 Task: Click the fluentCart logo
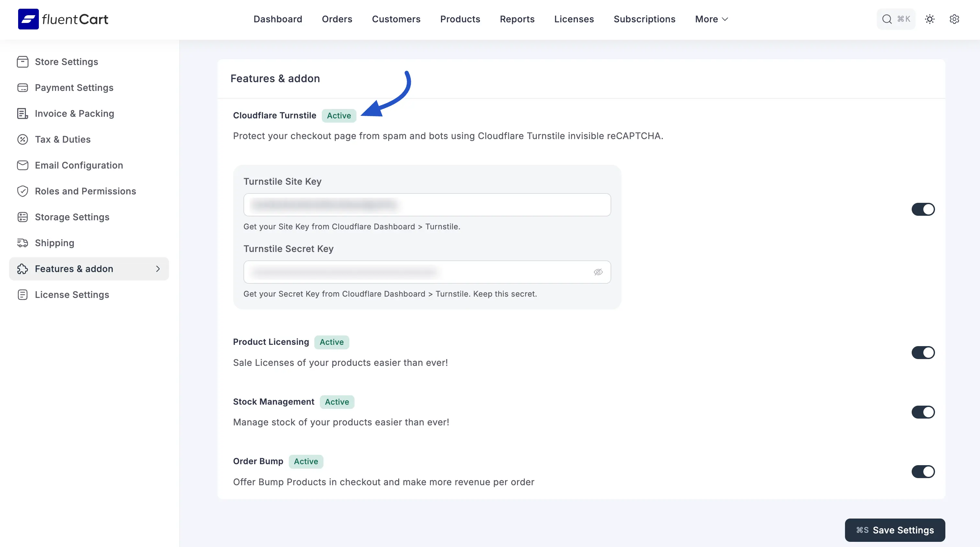[x=62, y=19]
